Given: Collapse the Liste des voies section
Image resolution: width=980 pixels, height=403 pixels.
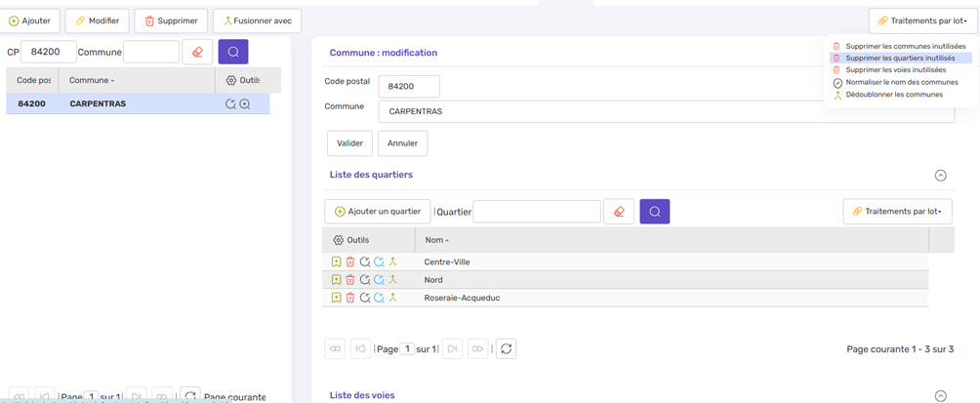Looking at the screenshot, I should [940, 395].
